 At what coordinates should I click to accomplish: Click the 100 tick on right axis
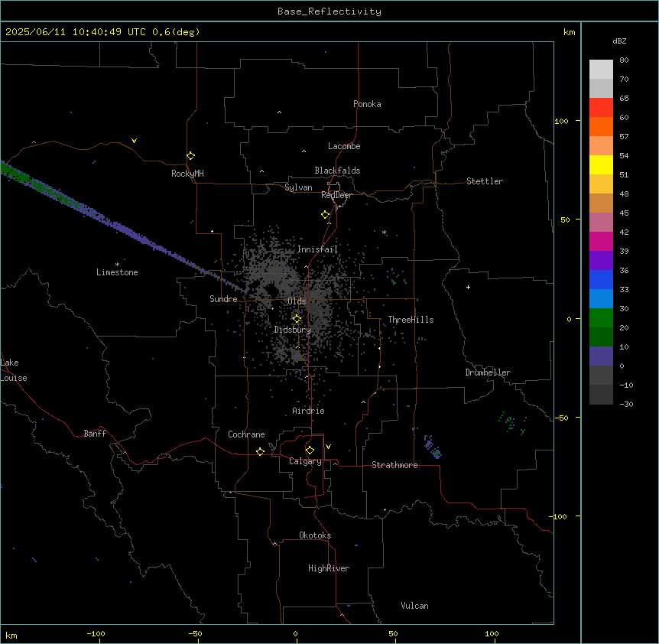pos(561,121)
